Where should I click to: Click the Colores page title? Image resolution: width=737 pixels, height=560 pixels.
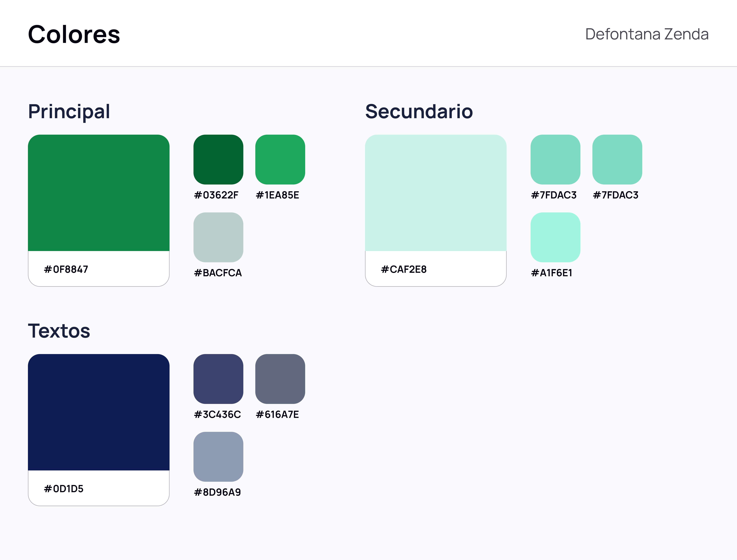tap(74, 34)
